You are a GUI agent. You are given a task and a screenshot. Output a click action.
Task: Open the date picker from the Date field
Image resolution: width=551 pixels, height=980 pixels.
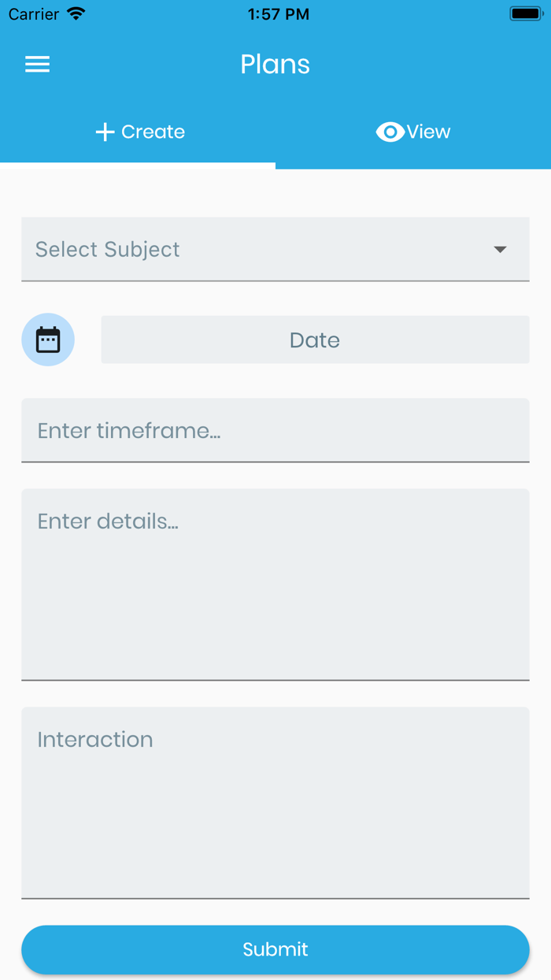tap(315, 339)
